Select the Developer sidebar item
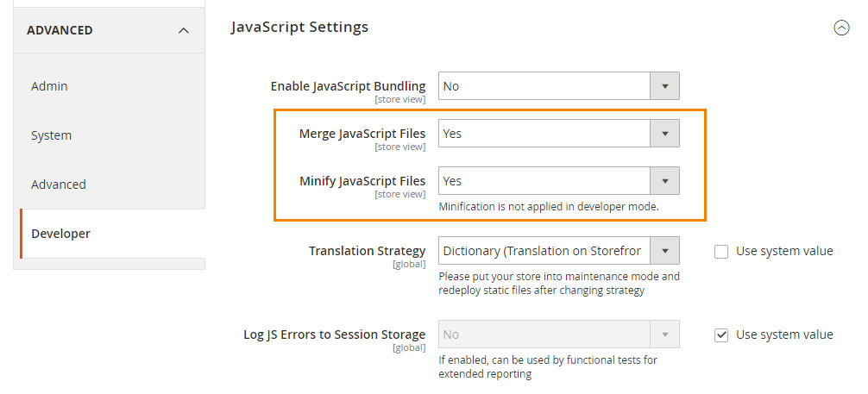 (x=60, y=234)
